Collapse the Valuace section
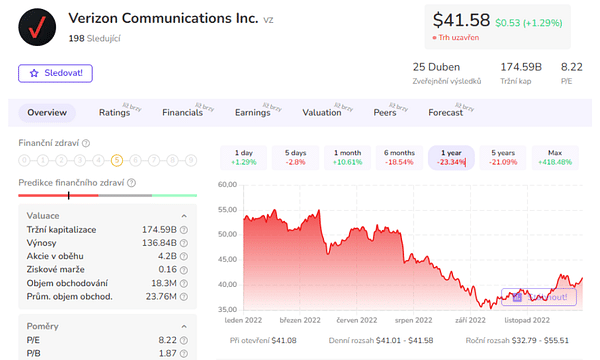Screen dimensions: 600x360 click(x=184, y=216)
